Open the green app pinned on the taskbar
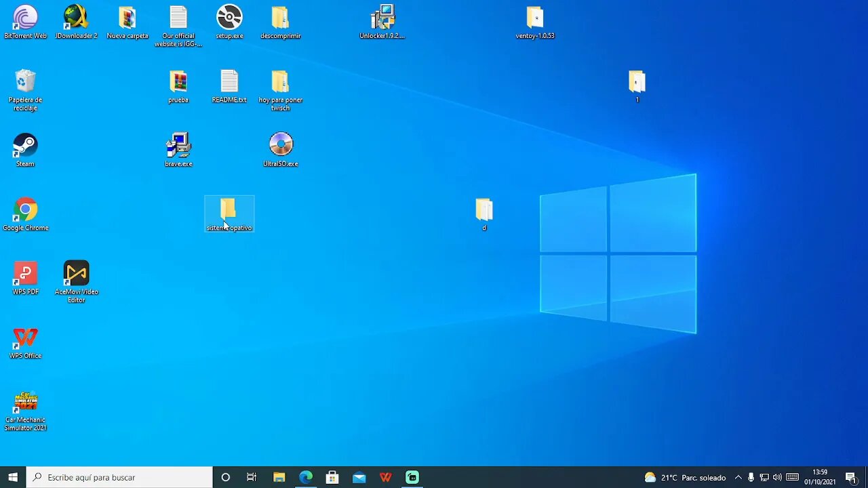 point(412,477)
